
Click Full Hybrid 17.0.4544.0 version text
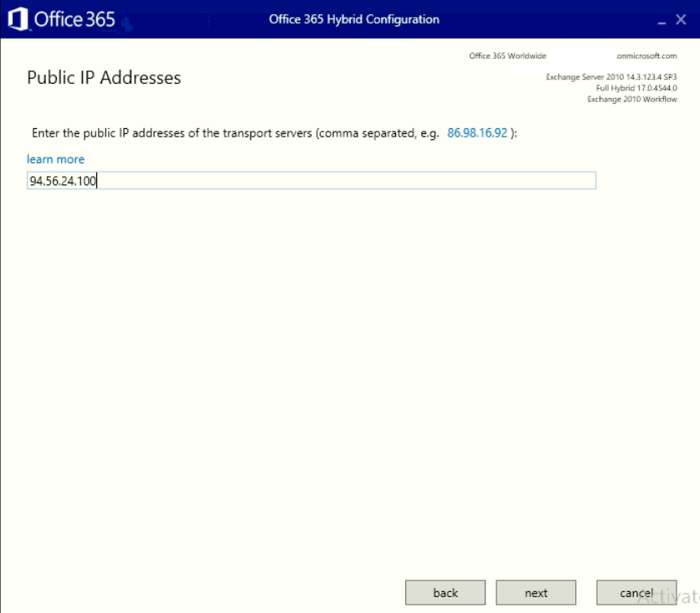point(636,88)
